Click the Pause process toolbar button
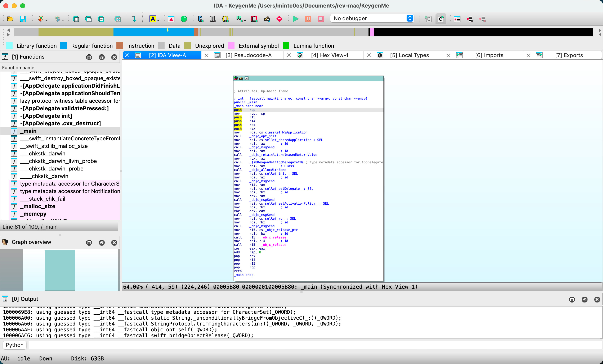Viewport: 603px width, 364px height. click(308, 19)
